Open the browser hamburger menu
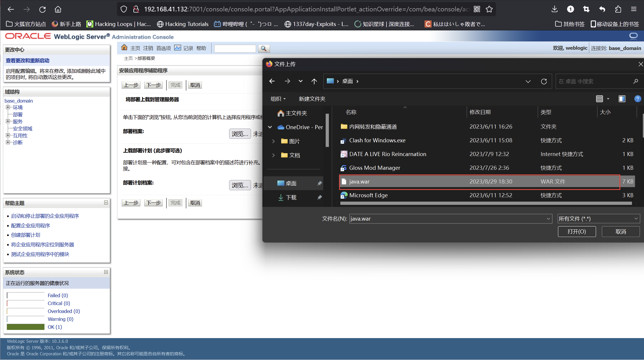The image size is (644, 360). click(634, 9)
